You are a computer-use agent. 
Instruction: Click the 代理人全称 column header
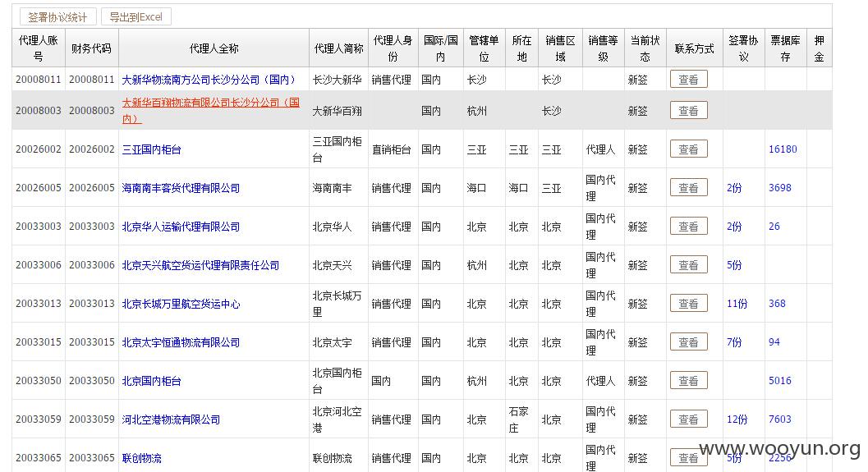[214, 48]
